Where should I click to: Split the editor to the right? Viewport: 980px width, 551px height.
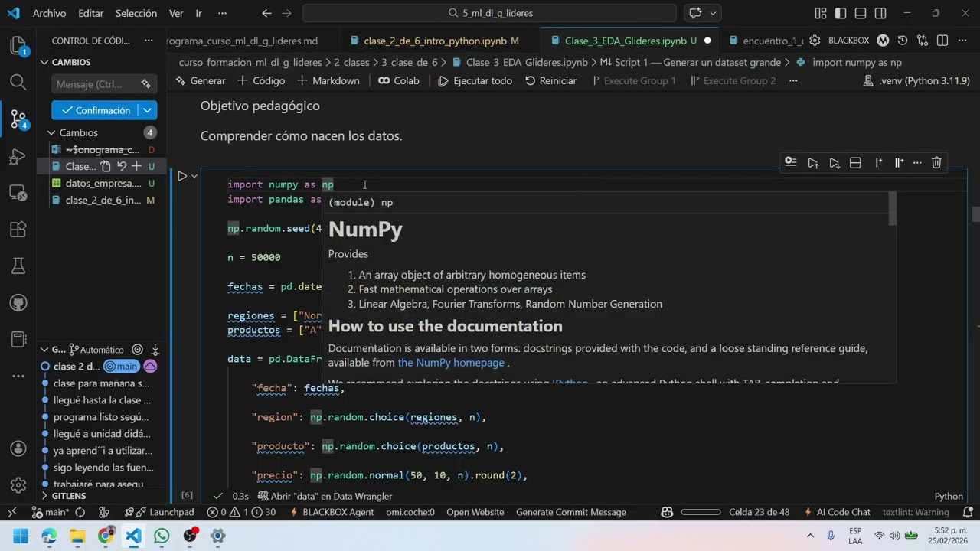(x=942, y=41)
